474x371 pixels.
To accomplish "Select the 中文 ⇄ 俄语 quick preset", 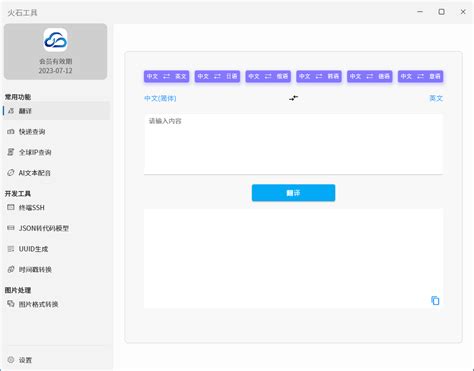I will click(x=268, y=76).
